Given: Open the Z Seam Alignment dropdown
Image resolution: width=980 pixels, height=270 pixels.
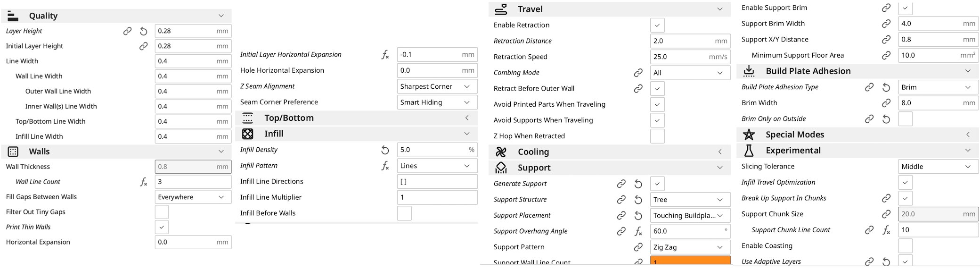Looking at the screenshot, I should [x=436, y=86].
